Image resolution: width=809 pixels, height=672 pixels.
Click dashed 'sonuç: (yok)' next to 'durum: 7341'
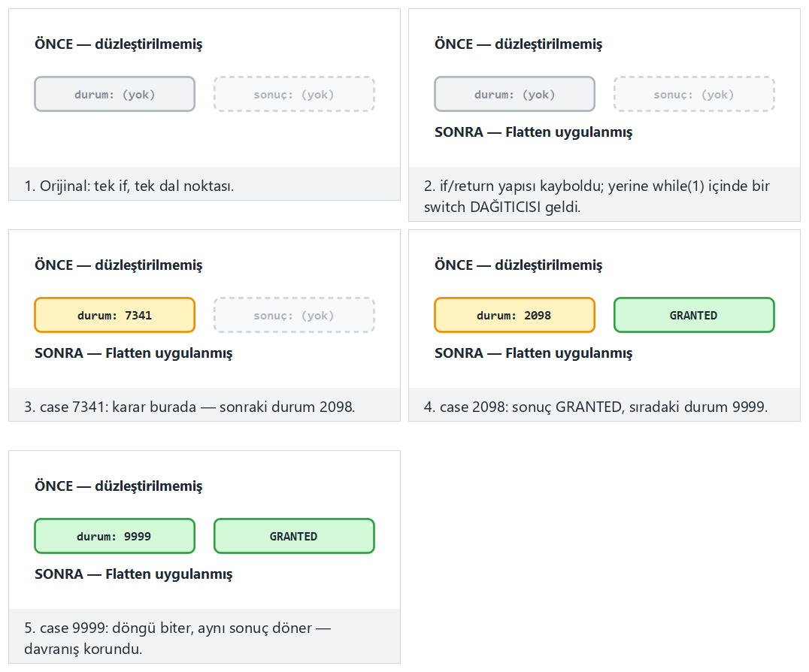pos(294,315)
